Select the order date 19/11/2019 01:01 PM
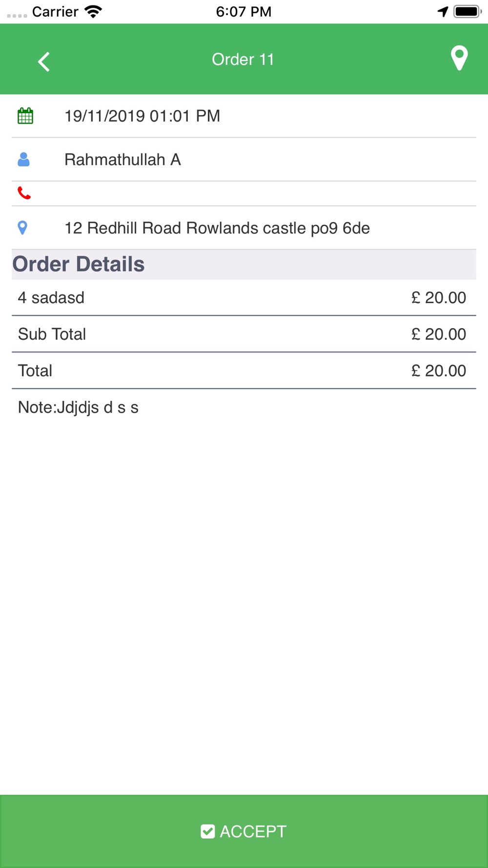Image resolution: width=488 pixels, height=868 pixels. [142, 116]
